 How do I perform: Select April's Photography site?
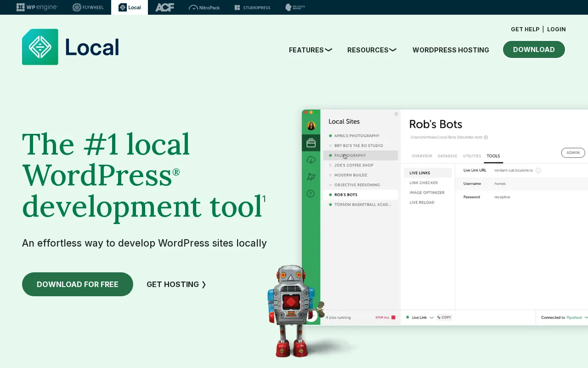coord(361,136)
